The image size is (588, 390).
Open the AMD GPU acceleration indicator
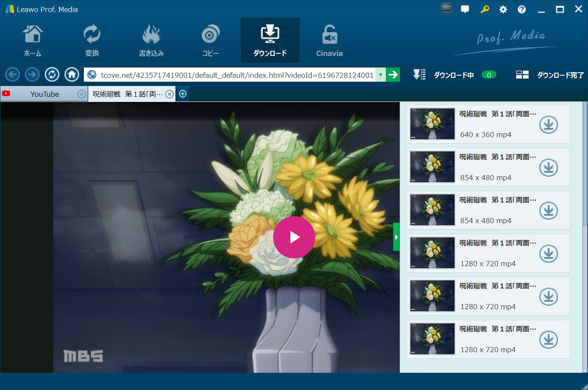coord(446,9)
